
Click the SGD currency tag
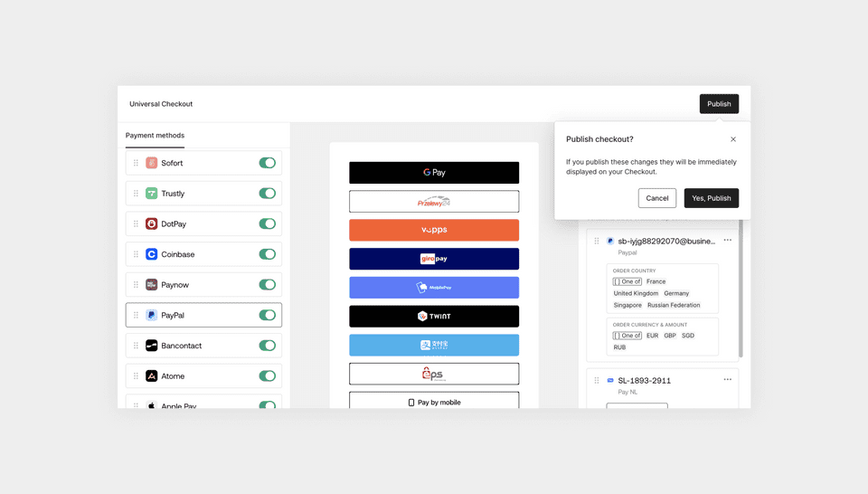688,336
